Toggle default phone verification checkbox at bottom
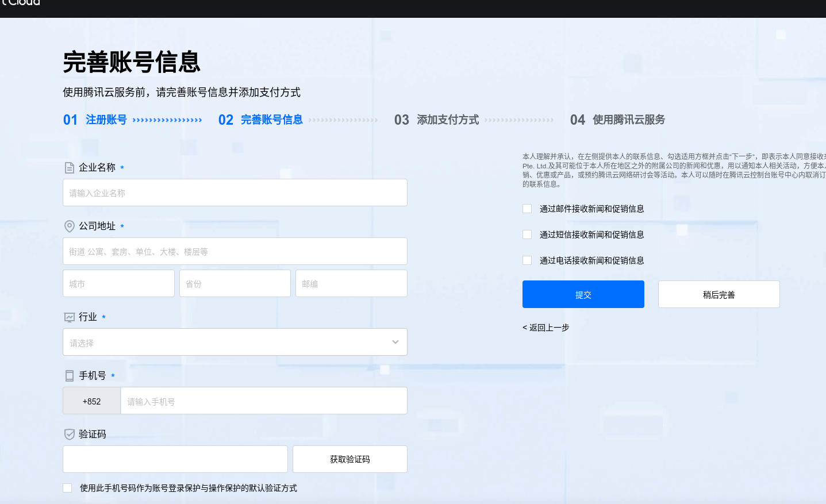Image resolution: width=826 pixels, height=504 pixels. coord(67,488)
